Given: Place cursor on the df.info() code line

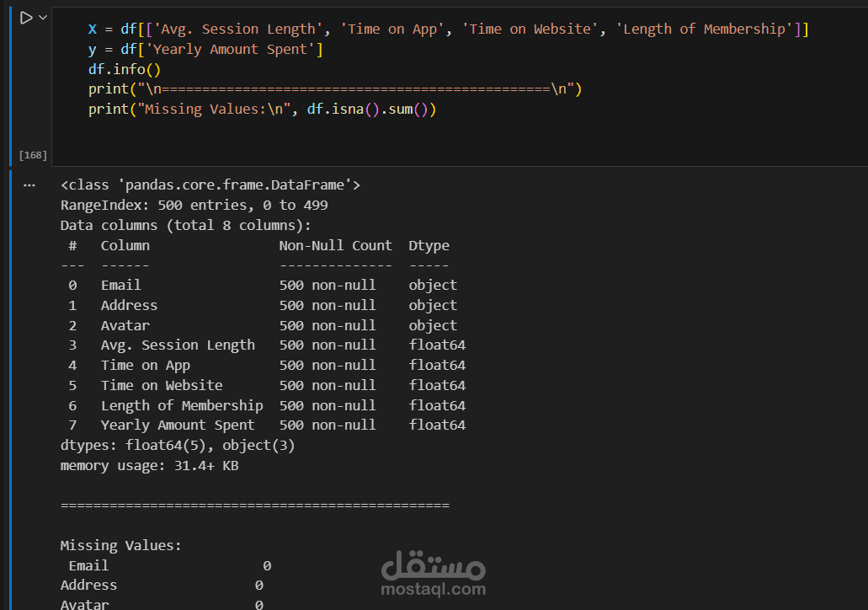Looking at the screenshot, I should (x=124, y=69).
